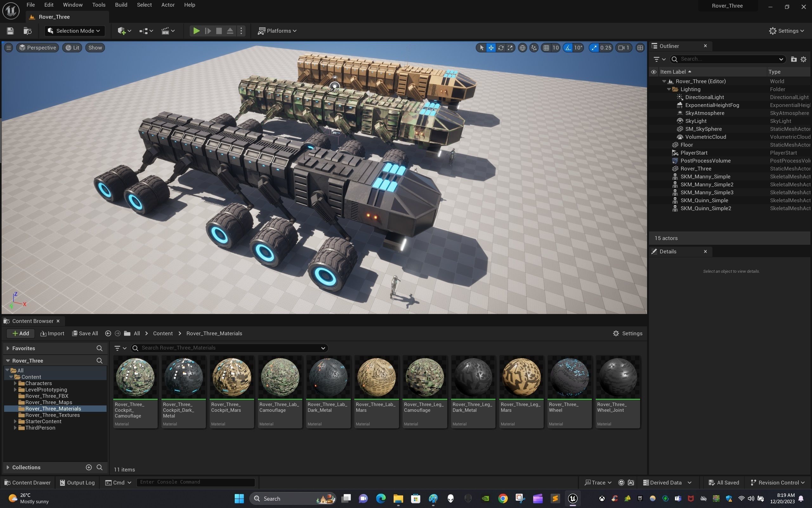
Task: Open the Platforms dropdown
Action: click(x=277, y=31)
